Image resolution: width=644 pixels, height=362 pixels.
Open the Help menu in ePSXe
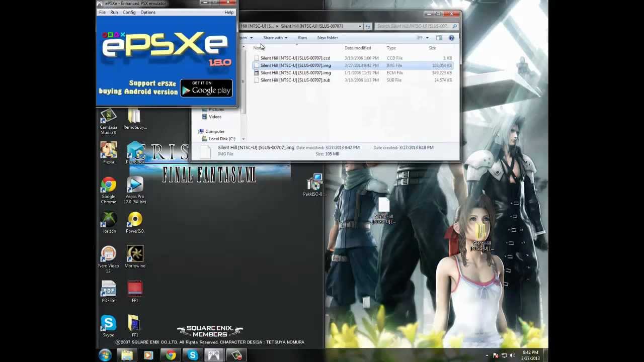click(229, 12)
